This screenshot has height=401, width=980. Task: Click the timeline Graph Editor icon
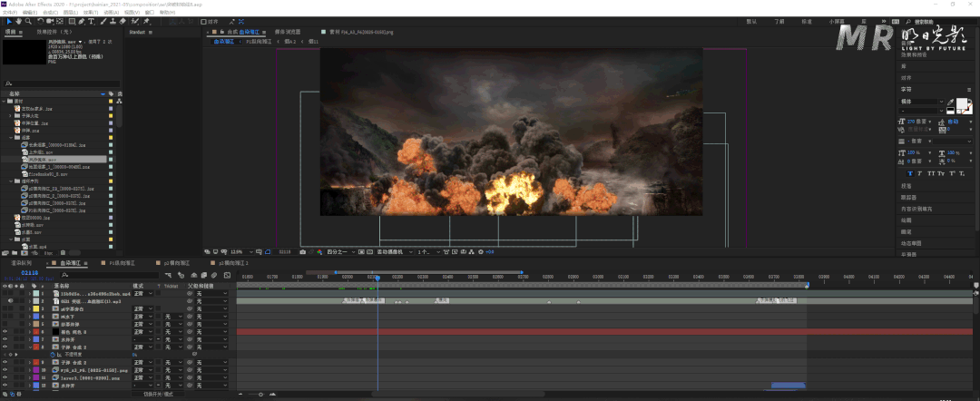[227, 275]
